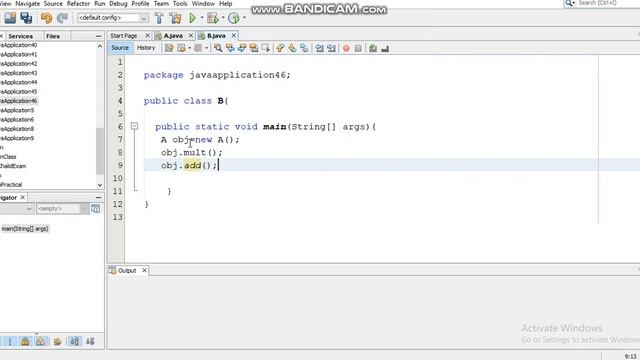640x360 pixels.
Task: Click the Save All toolbar icon
Action: (26, 18)
